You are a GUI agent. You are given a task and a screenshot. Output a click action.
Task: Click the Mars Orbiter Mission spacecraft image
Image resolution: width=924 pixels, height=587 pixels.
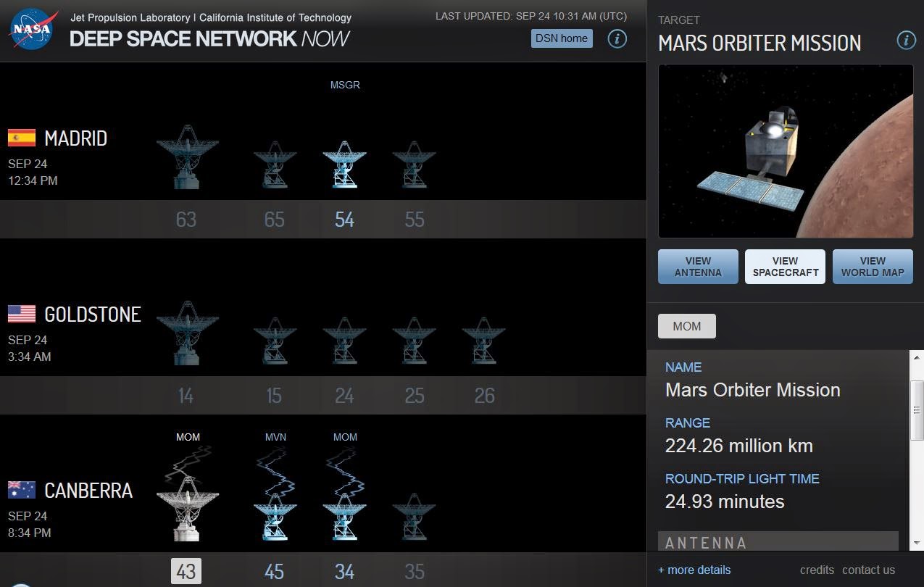(x=786, y=151)
